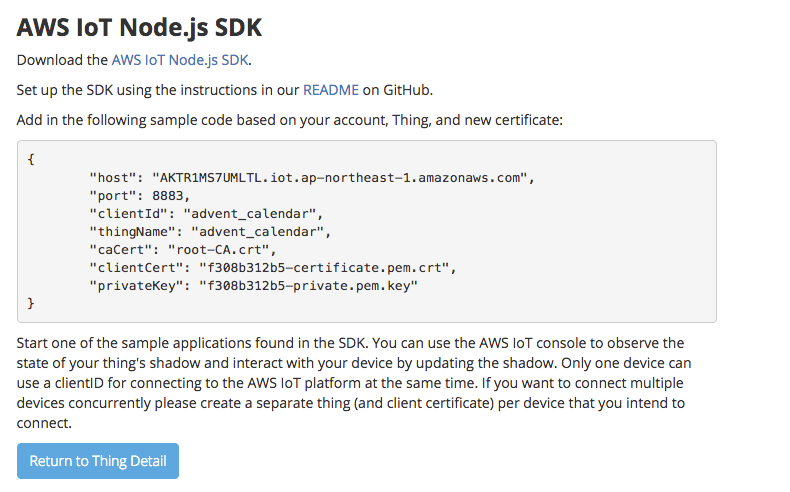Click the Return to Thing Detail button
The width and height of the screenshot is (790, 492).
pos(98,461)
